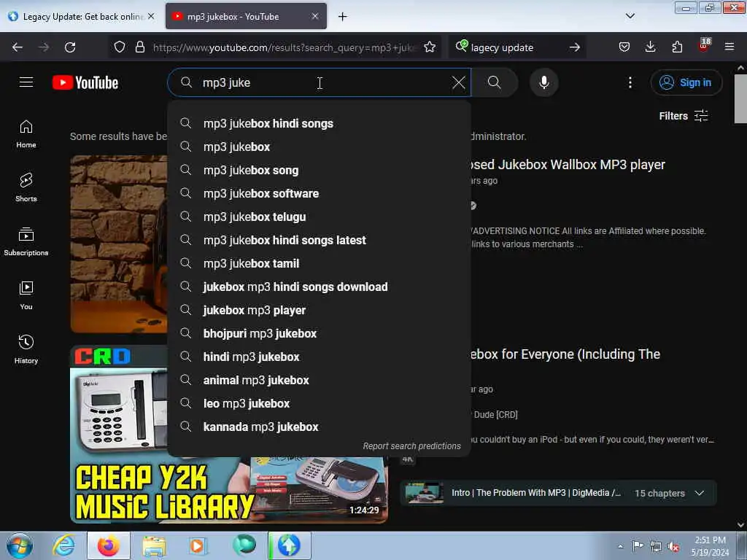Open the YouTube hamburger guide menu

click(26, 82)
